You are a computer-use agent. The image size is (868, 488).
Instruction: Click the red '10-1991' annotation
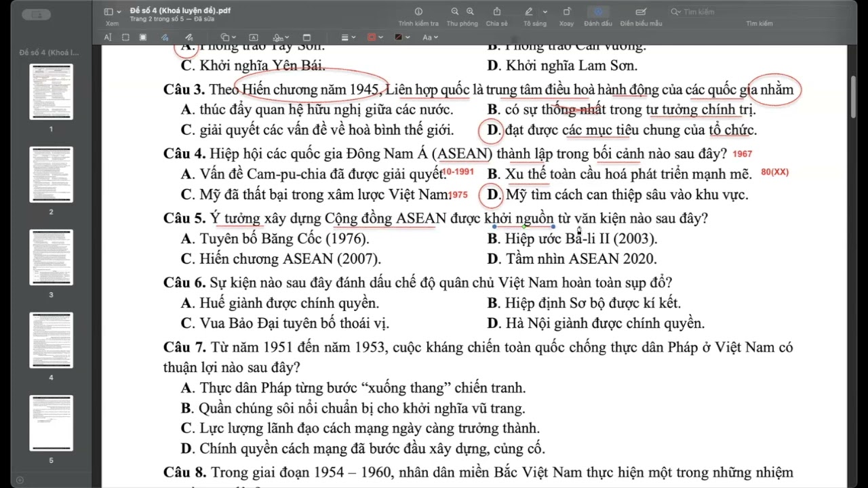pos(458,172)
